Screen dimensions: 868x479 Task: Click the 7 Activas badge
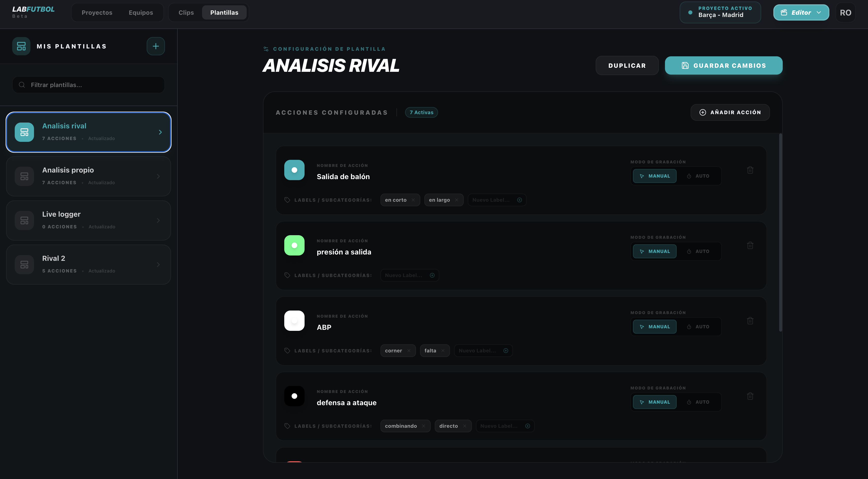click(421, 112)
